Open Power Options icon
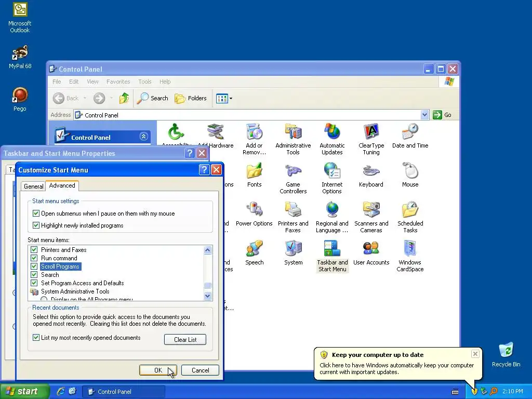 point(254,214)
